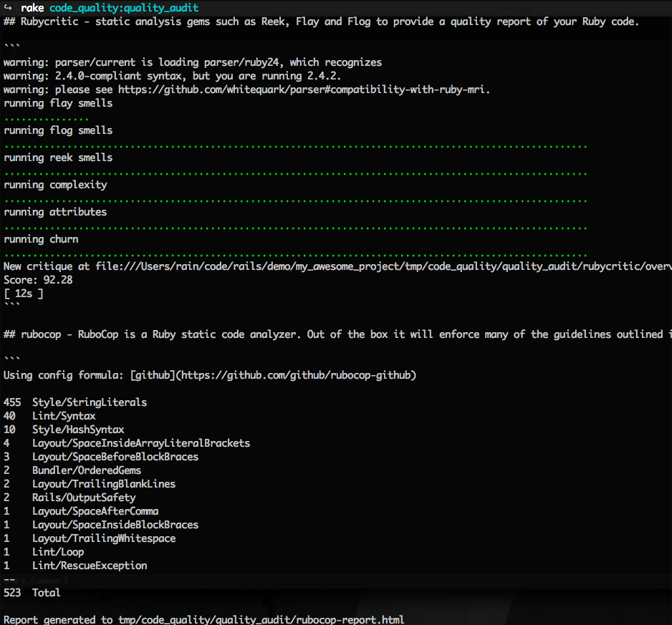This screenshot has height=625, width=672.
Task: Click 'code_quality:quality_audit' command argument
Action: coord(124,8)
